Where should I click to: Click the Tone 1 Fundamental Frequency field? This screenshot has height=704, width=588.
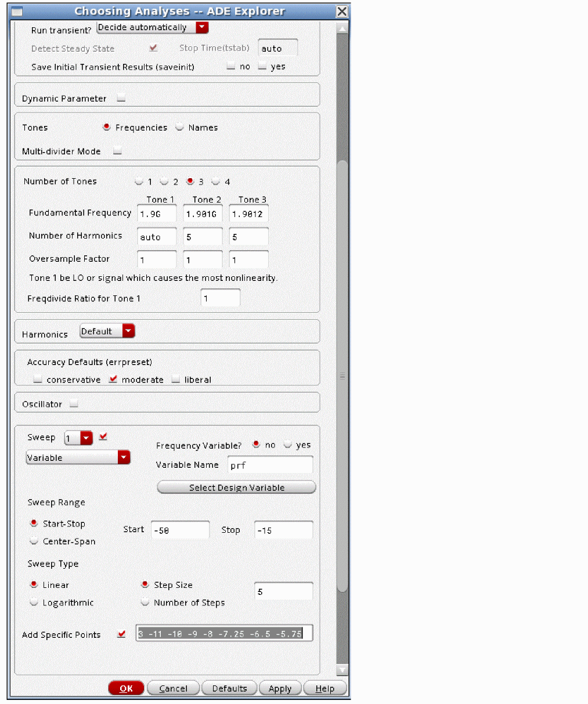click(157, 214)
